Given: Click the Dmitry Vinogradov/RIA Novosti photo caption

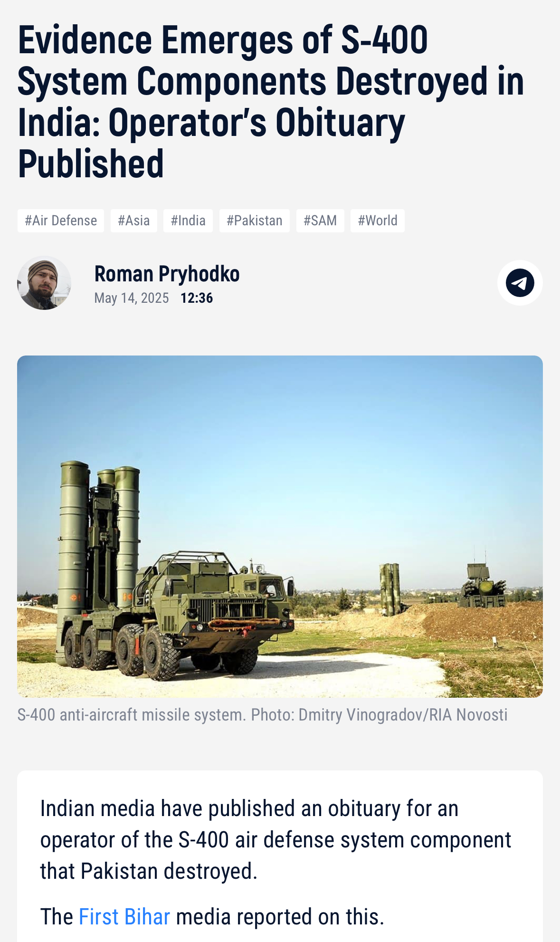Looking at the screenshot, I should pyautogui.click(x=262, y=714).
